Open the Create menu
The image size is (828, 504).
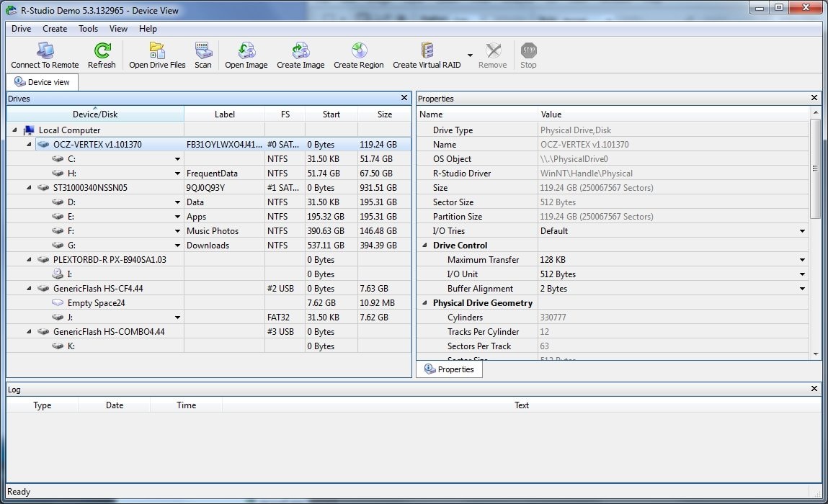coord(55,29)
